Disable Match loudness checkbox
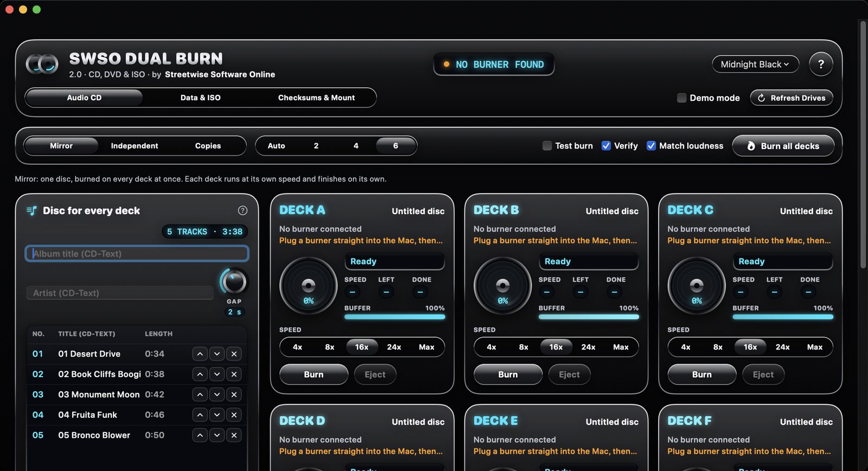The height and width of the screenshot is (471, 868). point(652,146)
